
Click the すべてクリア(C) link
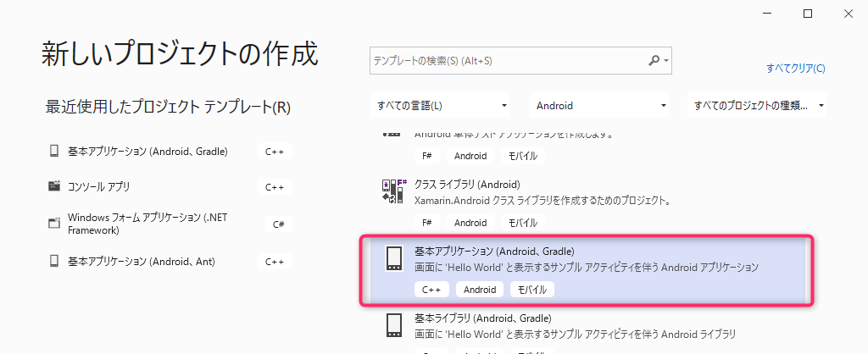pos(795,69)
